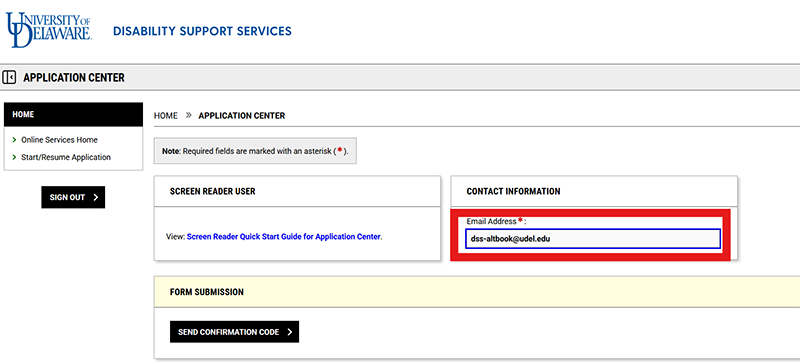Collapse the sidebar panel icon beside Application Center
Screen dimensions: 800x364
coord(9,78)
